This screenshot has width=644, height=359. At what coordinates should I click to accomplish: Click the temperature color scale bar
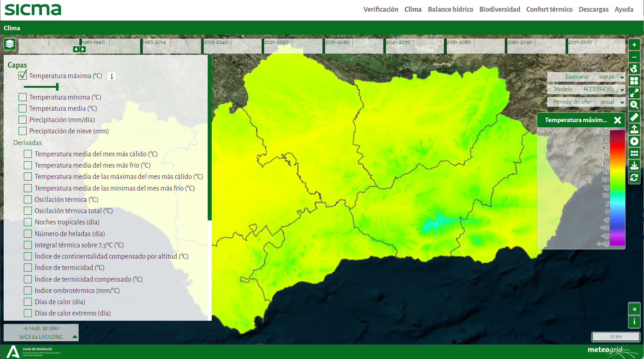click(617, 188)
